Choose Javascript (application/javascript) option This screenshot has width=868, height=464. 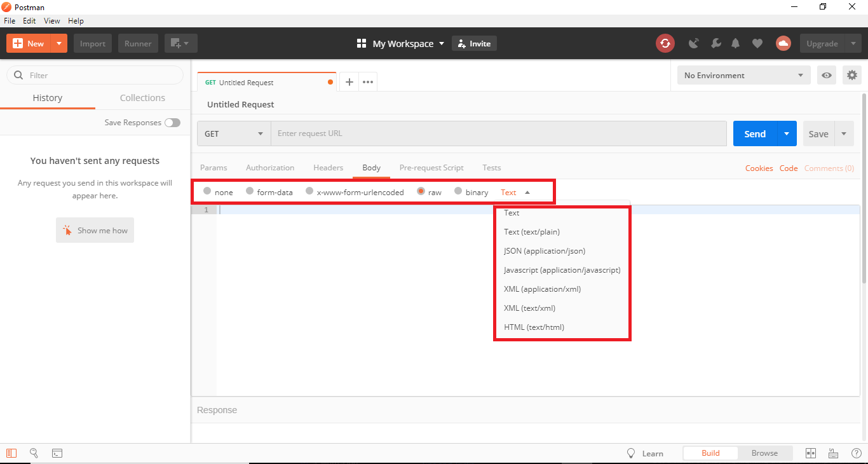click(562, 270)
